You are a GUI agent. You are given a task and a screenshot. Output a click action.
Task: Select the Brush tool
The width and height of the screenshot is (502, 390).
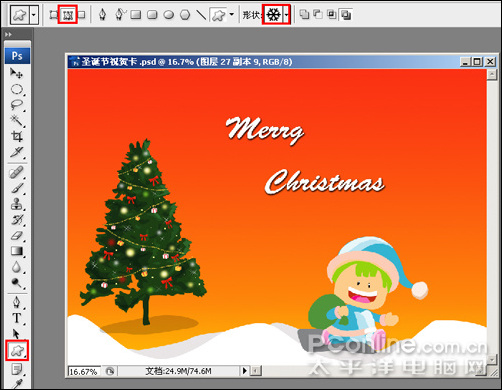click(17, 188)
